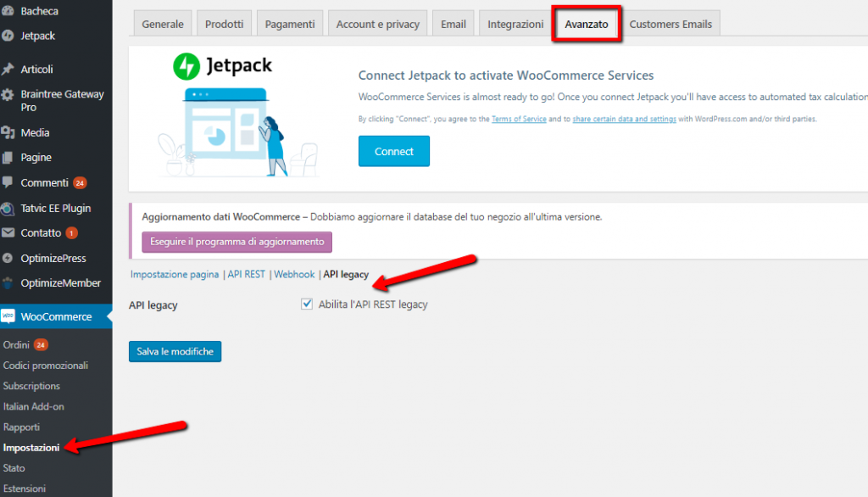Open 'share certain data and settings' link
Image resolution: width=868 pixels, height=497 pixels.
pyautogui.click(x=625, y=119)
